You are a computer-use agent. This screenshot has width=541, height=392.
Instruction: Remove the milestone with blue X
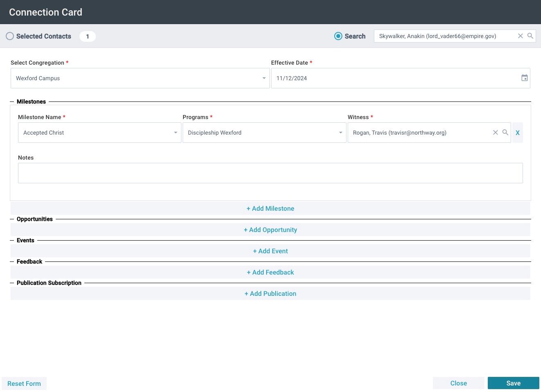coord(518,133)
